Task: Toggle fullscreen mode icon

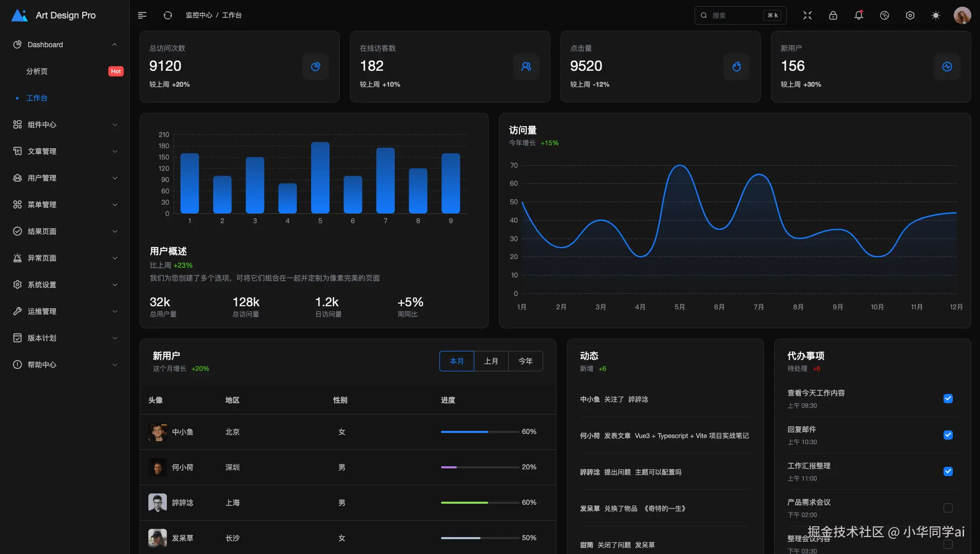Action: click(808, 15)
